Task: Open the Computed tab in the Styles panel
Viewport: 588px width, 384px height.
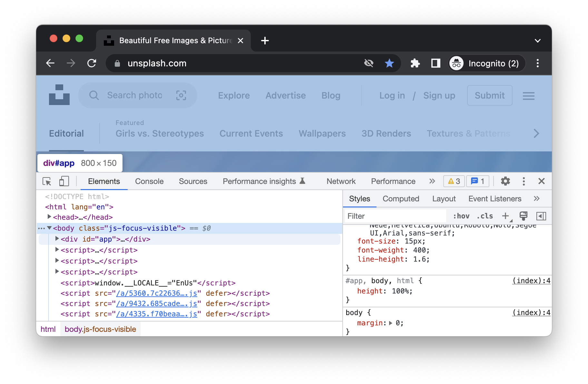Action: [x=401, y=198]
